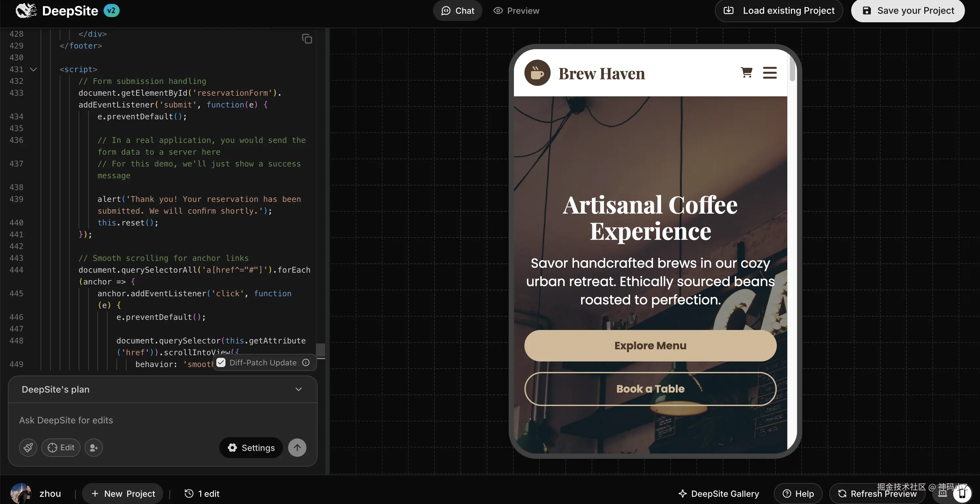The width and height of the screenshot is (980, 504).
Task: Fold the script block at line 431
Action: click(33, 69)
